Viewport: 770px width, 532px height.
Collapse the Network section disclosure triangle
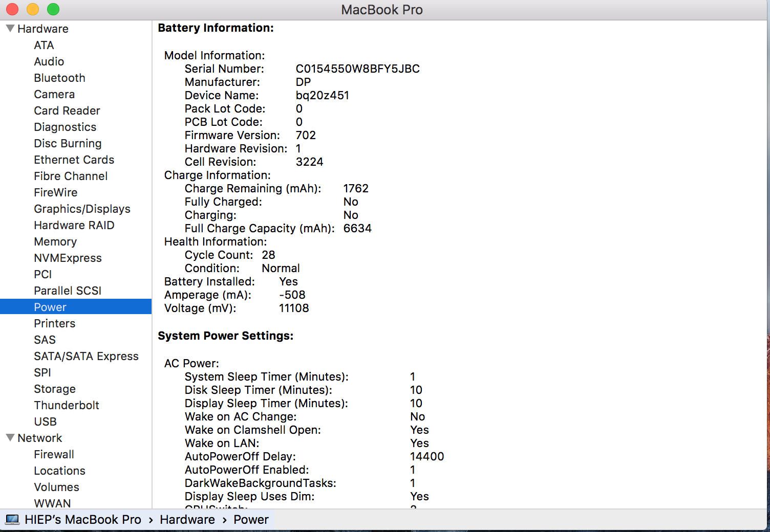coord(10,438)
